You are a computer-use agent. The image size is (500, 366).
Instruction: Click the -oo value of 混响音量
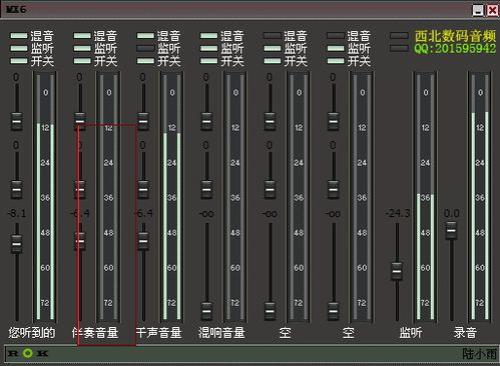[207, 213]
